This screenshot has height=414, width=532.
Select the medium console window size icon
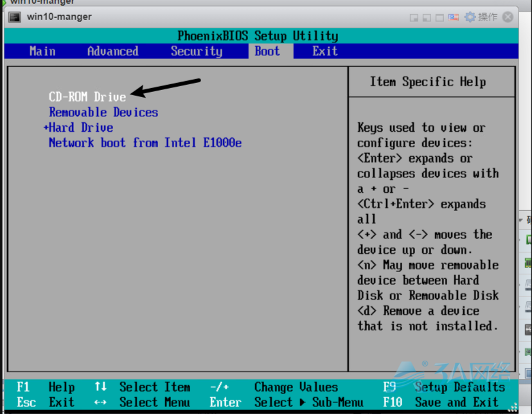tap(427, 17)
